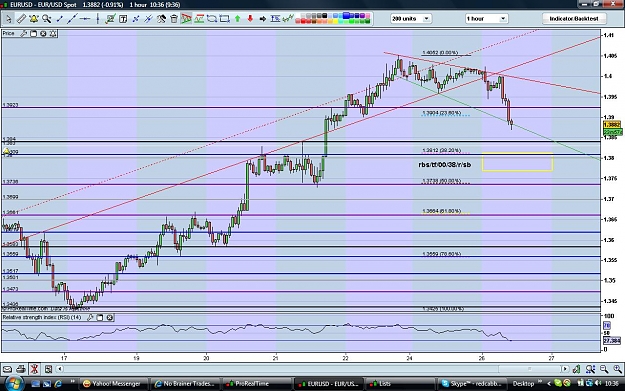Click the yellow 1.3882 current price label
The width and height of the screenshot is (625, 391).
coord(612,125)
